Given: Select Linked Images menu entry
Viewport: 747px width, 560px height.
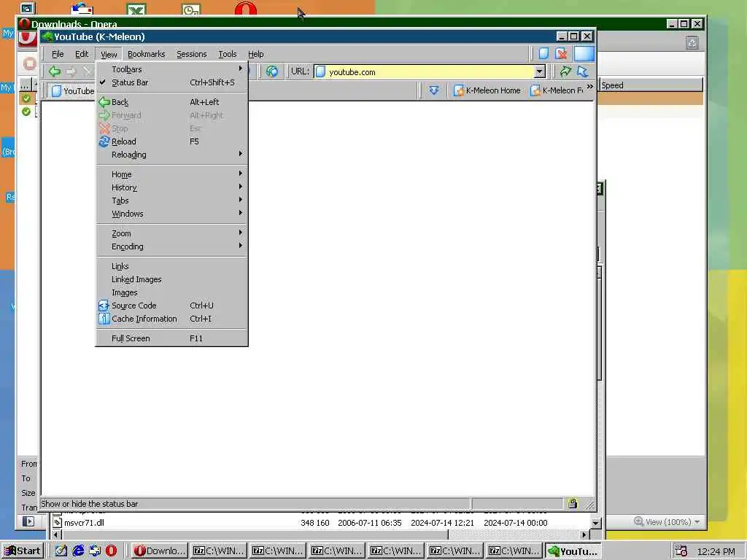Looking at the screenshot, I should pyautogui.click(x=172, y=279).
